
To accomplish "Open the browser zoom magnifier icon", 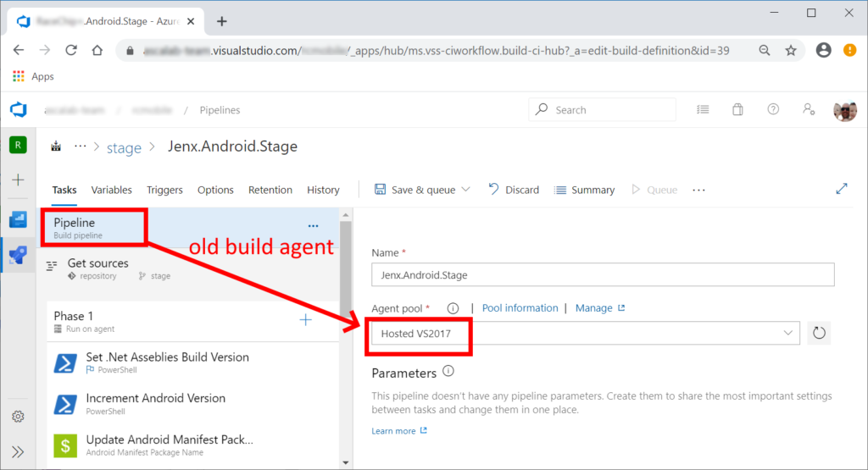I will click(765, 50).
